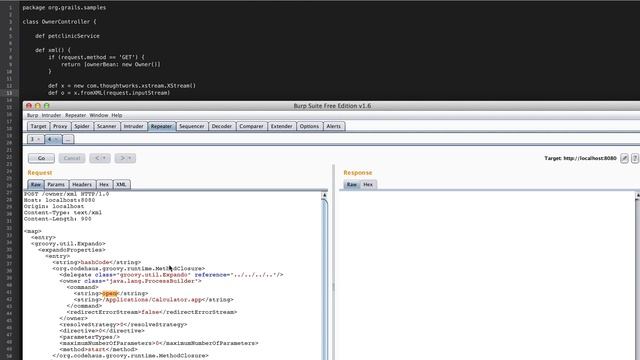Image resolution: width=640 pixels, height=360 pixels.
Task: Open the Burp menu
Action: coord(32,116)
